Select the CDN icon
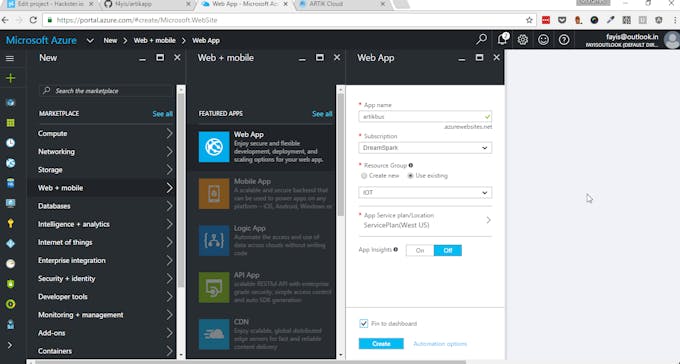This screenshot has height=364, width=680. point(214,334)
